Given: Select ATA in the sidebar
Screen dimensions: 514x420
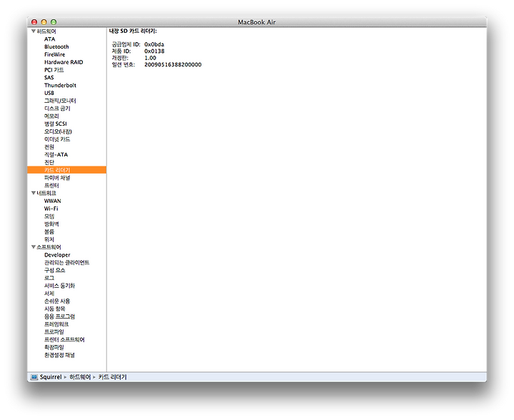Looking at the screenshot, I should tap(49, 39).
